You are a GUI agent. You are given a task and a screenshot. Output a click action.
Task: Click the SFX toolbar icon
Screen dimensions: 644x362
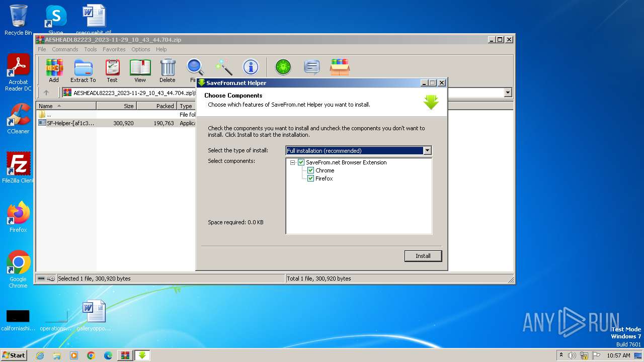tap(340, 67)
